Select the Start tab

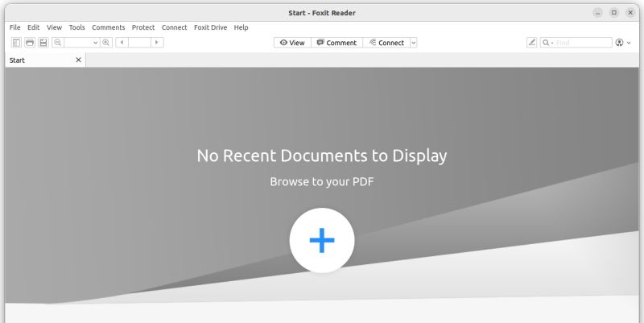pyautogui.click(x=45, y=60)
